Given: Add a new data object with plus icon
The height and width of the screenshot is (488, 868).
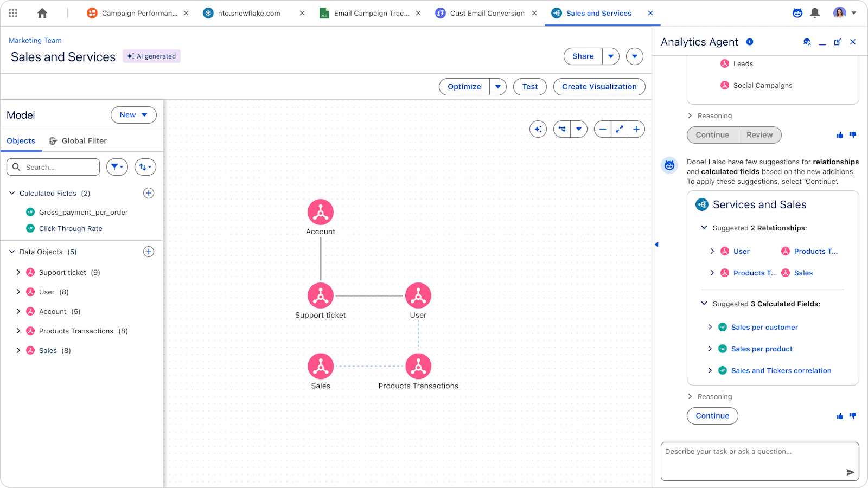Looking at the screenshot, I should [149, 252].
